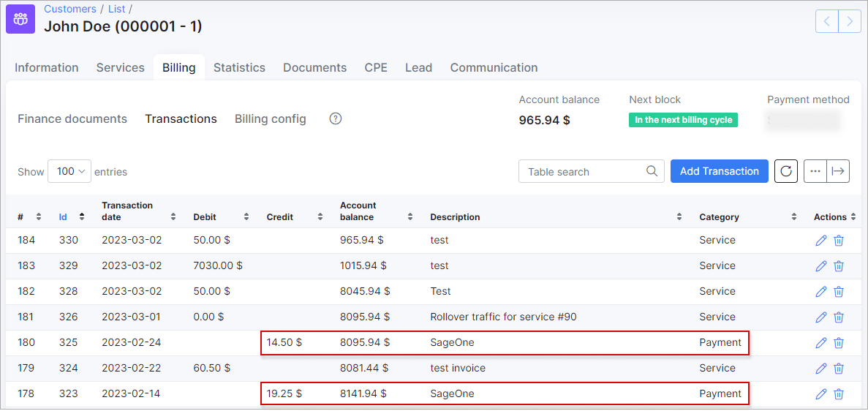This screenshot has height=411, width=868.
Task: Open the Billing config tab
Action: point(271,118)
